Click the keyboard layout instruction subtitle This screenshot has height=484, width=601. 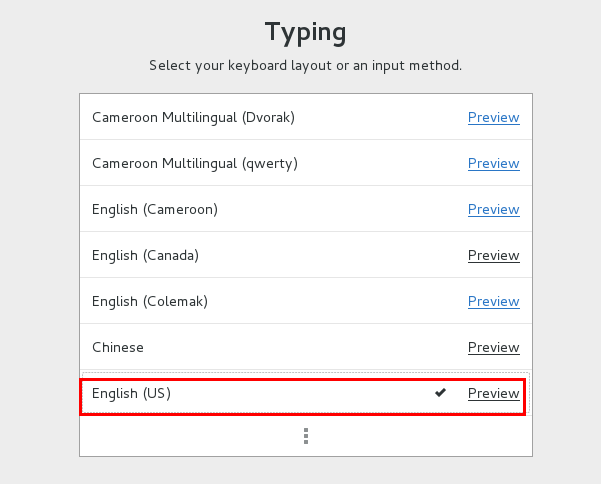pos(305,66)
